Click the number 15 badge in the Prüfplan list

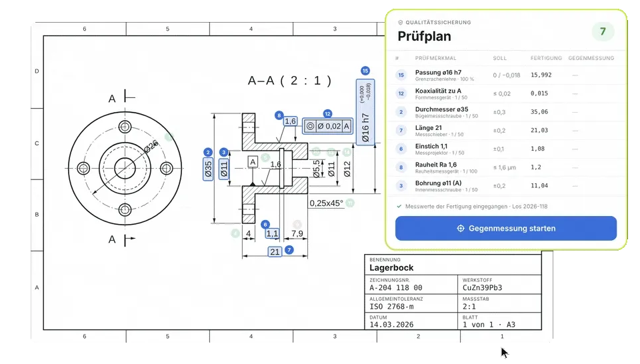[401, 75]
